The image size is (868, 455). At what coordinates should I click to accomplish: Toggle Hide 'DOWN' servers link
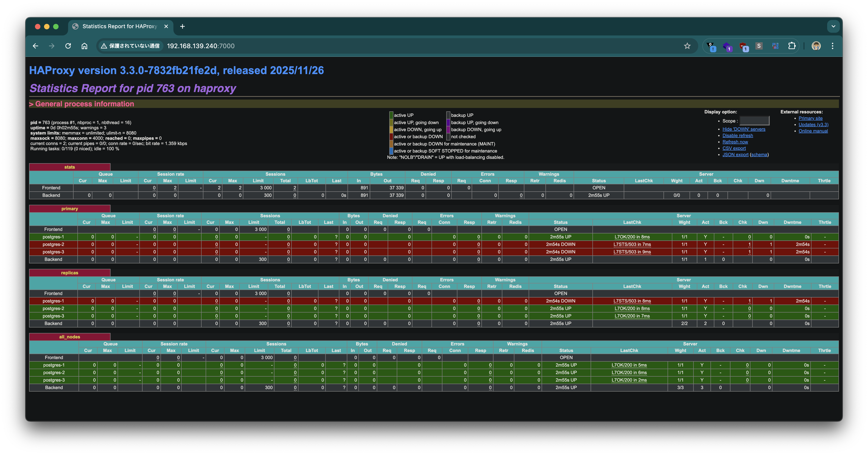click(x=744, y=129)
